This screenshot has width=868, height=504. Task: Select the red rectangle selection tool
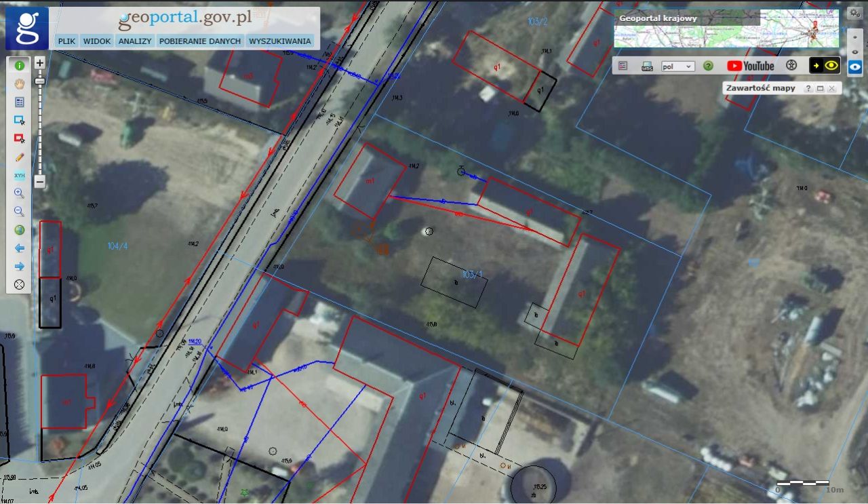pyautogui.click(x=19, y=138)
